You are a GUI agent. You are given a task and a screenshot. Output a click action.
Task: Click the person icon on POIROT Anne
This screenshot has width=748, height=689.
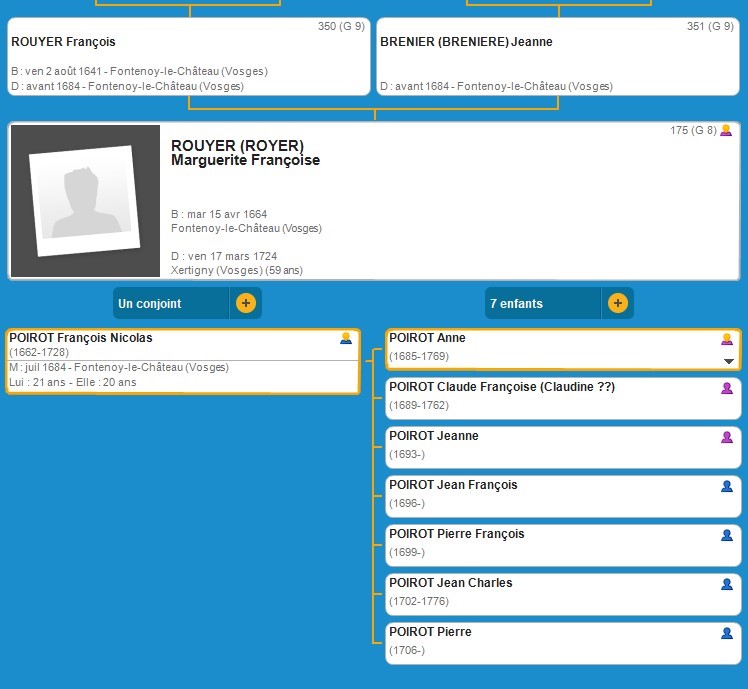[x=727, y=339]
